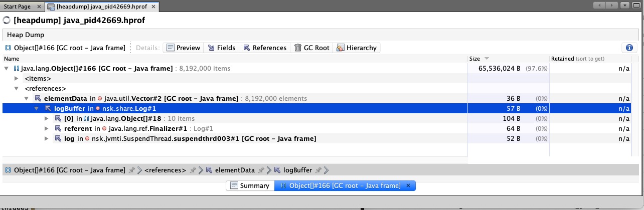Close the Start Page tab
Image resolution: width=644 pixels, height=210 pixels.
39,7
